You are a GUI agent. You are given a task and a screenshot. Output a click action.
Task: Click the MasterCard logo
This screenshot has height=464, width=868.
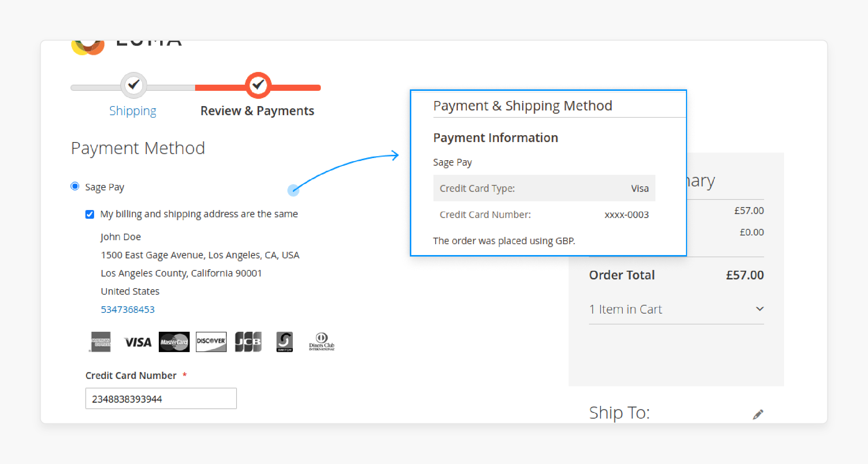coord(174,342)
